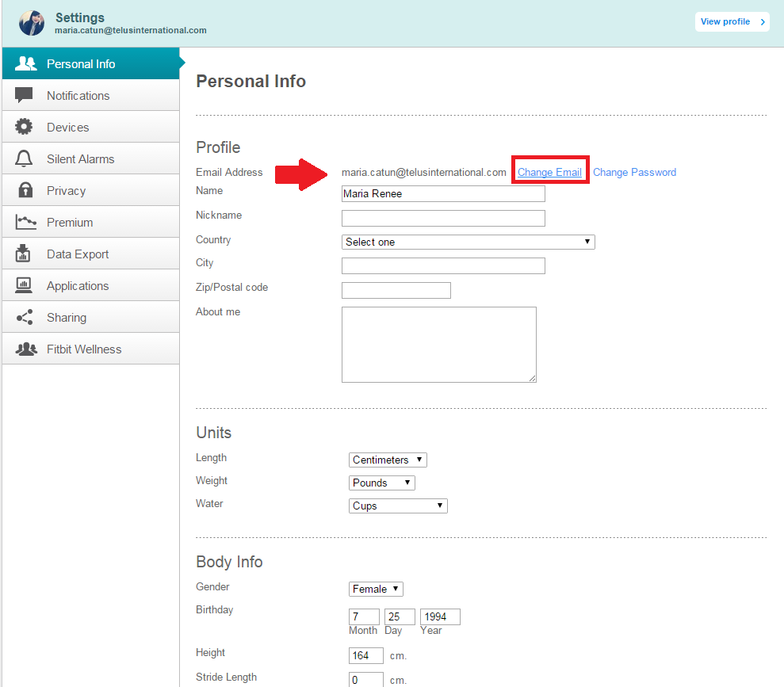Click the Fitbit Wellness group icon
The height and width of the screenshot is (687, 784).
pyautogui.click(x=25, y=349)
